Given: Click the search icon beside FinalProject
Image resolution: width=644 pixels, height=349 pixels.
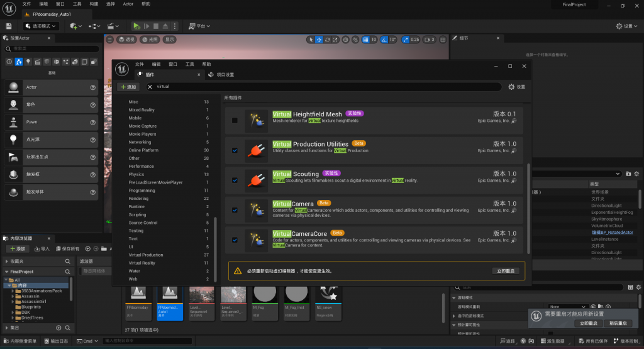Looking at the screenshot, I should point(67,272).
